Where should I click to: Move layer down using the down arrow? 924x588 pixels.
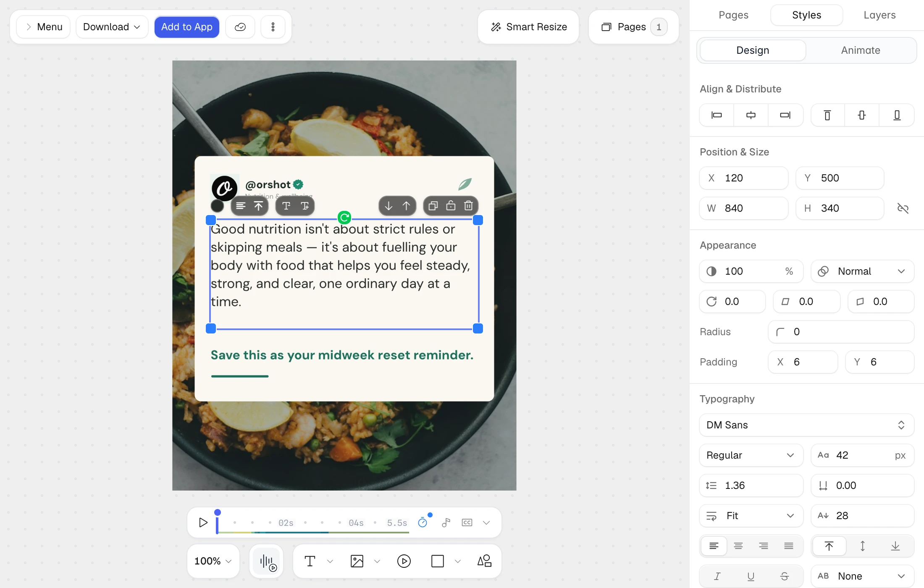point(388,206)
